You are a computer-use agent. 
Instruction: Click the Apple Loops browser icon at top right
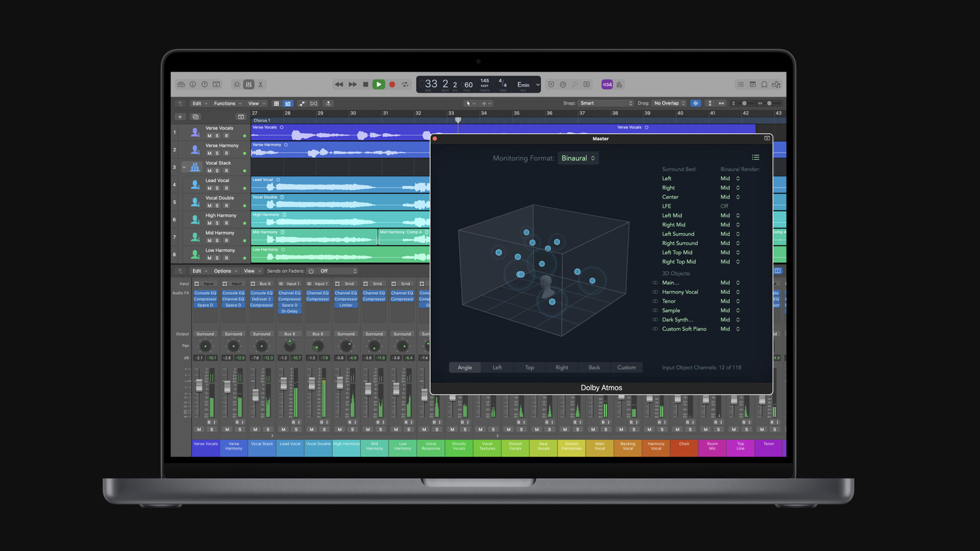765,85
